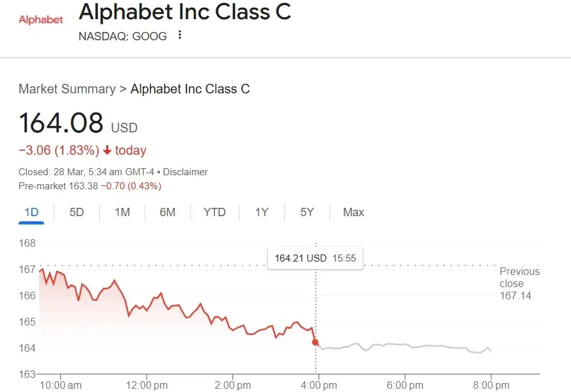View the 5Y price history tab
Screen dimensions: 571x392
(x=307, y=212)
